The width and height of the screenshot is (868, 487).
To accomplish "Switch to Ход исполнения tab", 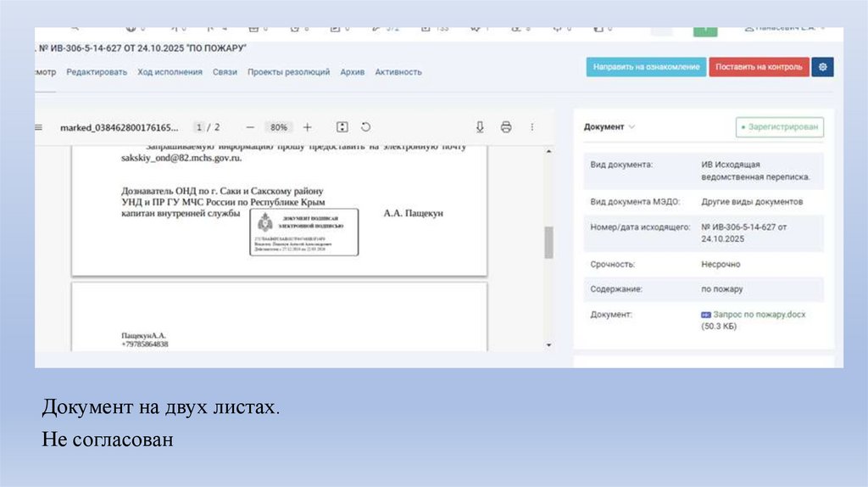I will point(170,72).
